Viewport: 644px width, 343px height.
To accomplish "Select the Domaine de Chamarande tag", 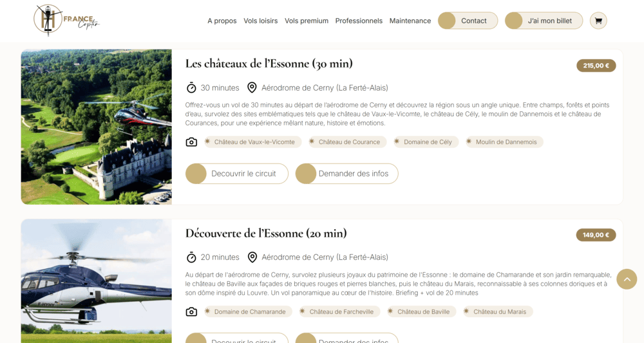I will click(x=248, y=312).
